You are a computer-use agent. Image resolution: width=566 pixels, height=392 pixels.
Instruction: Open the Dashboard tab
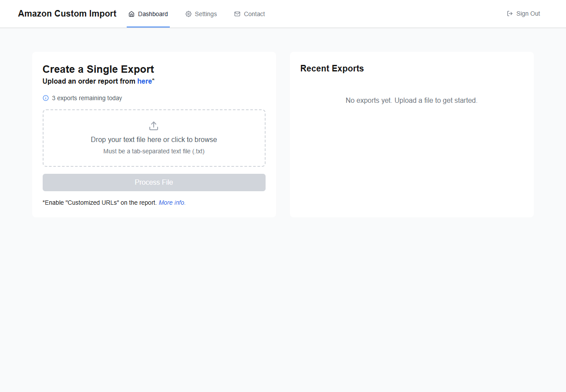coord(148,14)
